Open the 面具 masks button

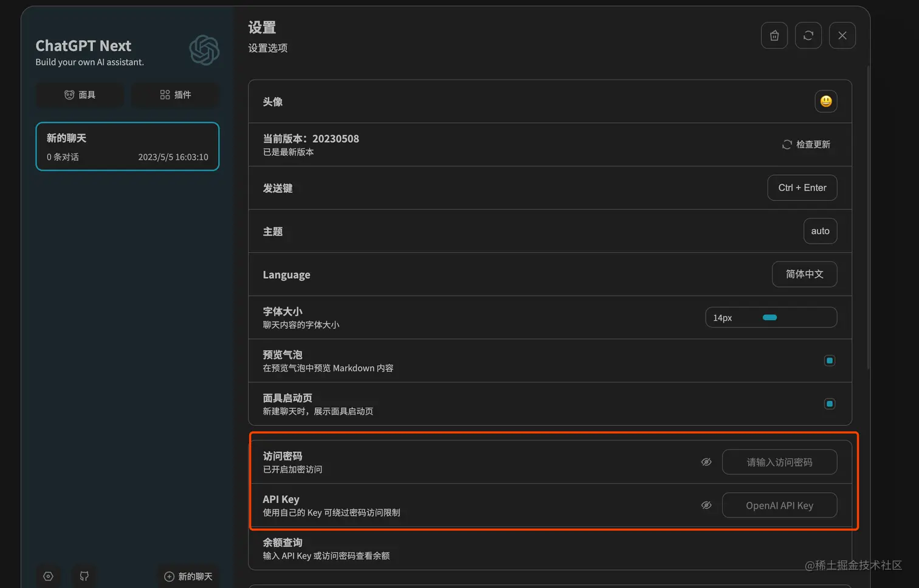pyautogui.click(x=80, y=95)
